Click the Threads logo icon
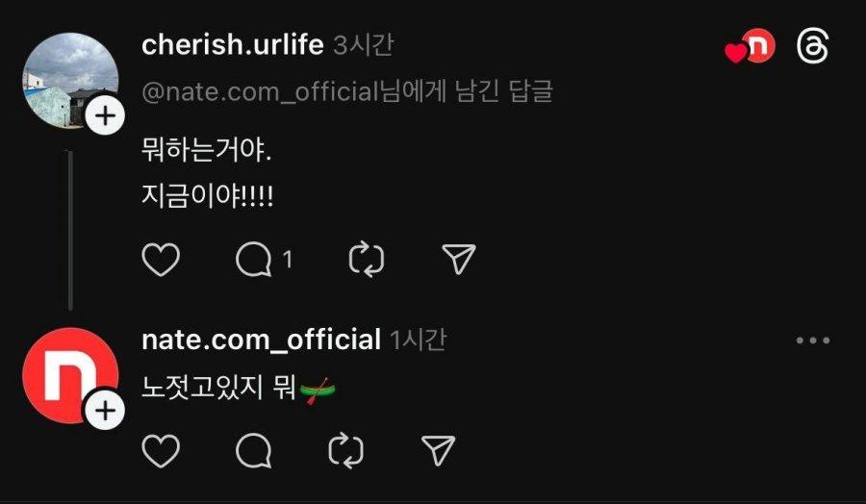 pos(813,47)
